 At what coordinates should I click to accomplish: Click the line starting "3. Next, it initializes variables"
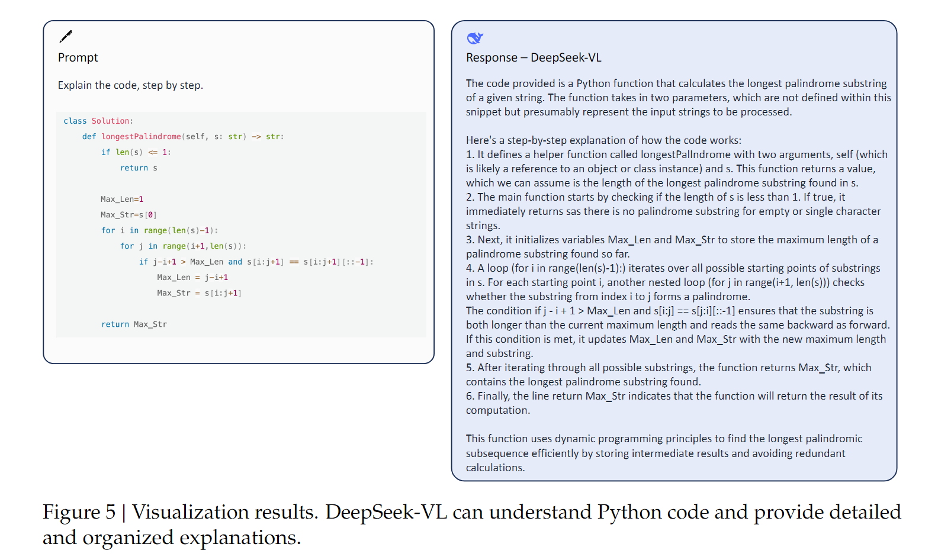[x=672, y=240]
